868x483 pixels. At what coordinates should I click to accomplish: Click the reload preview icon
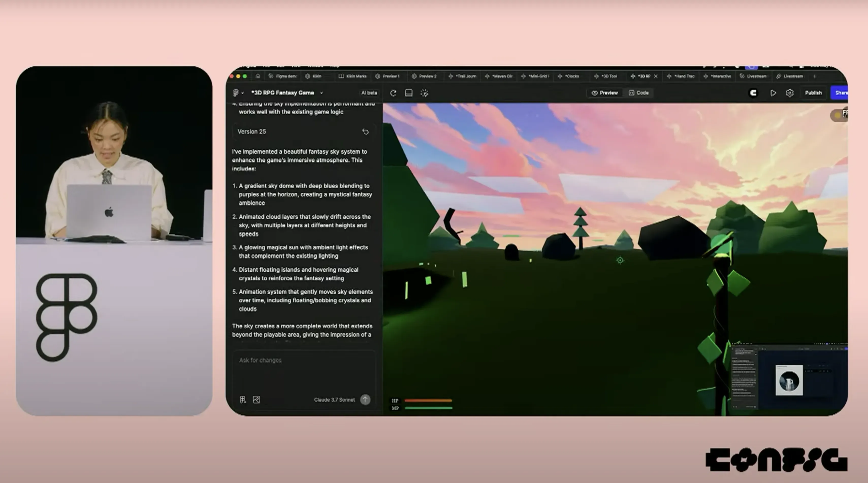tap(393, 93)
